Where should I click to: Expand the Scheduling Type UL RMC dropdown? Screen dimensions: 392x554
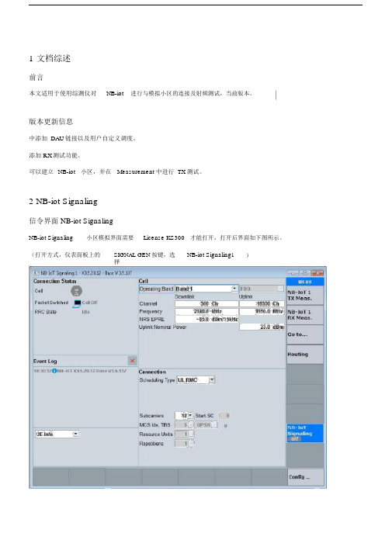coord(212,380)
